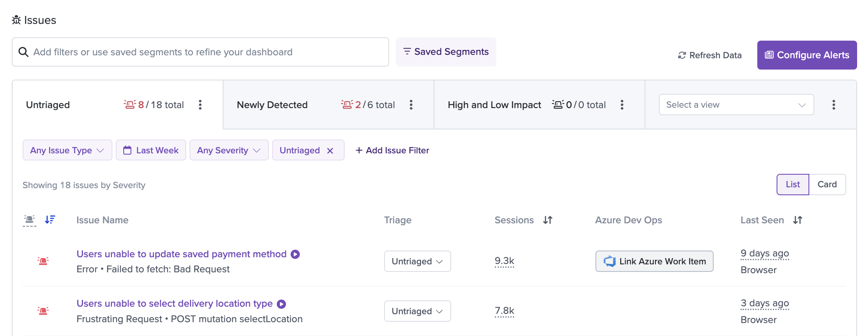Click Refresh Data
Image resolution: width=868 pixels, height=336 pixels.
click(x=710, y=55)
